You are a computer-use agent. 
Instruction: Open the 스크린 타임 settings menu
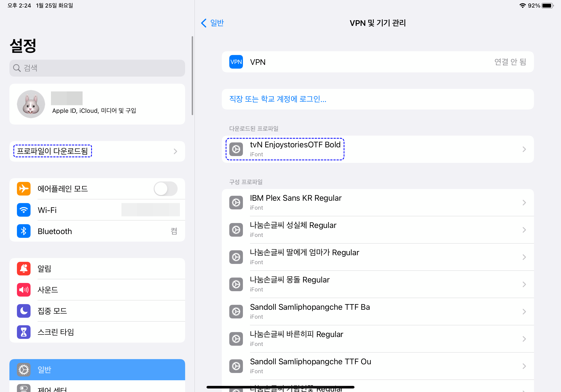click(x=97, y=332)
